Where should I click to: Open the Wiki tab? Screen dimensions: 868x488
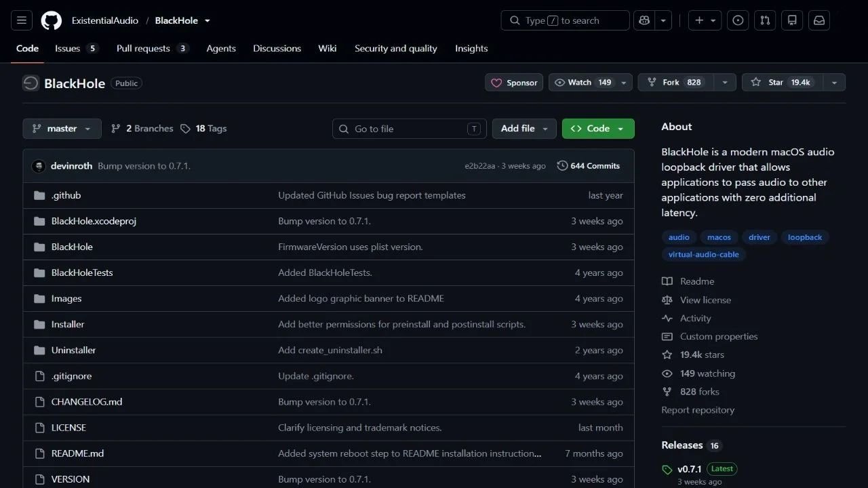328,48
